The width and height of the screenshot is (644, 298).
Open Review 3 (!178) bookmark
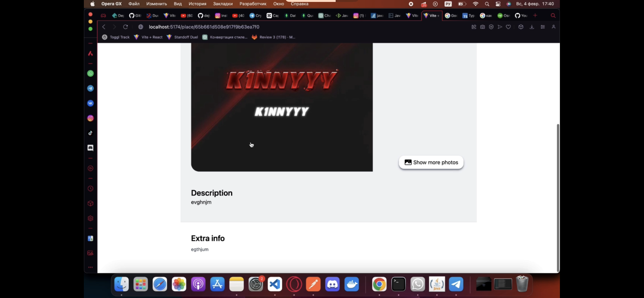(x=274, y=37)
